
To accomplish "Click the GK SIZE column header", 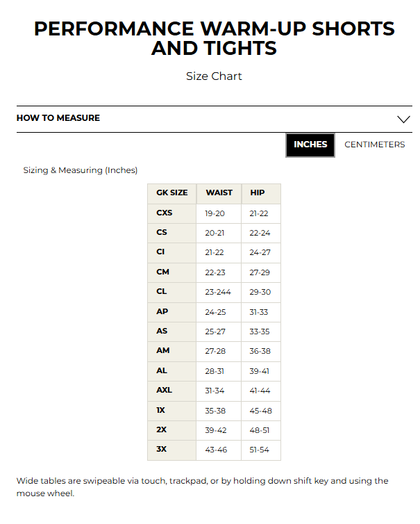I will [171, 193].
